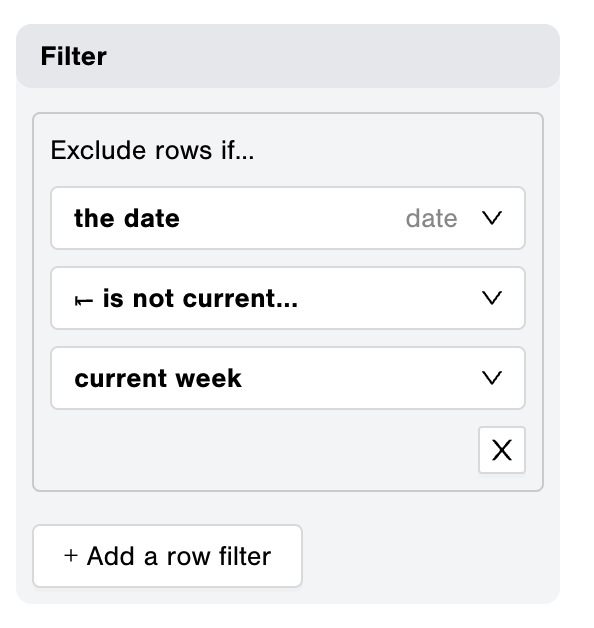594x628 pixels.
Task: Select the 'the date' column dropdown
Action: coord(288,218)
